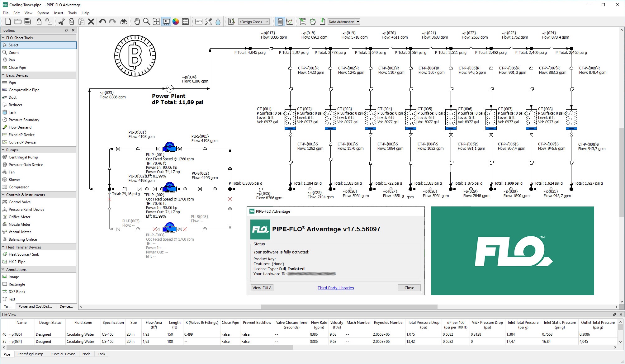
Task: Open the Data Automation dropdown arrow
Action: 358,22
